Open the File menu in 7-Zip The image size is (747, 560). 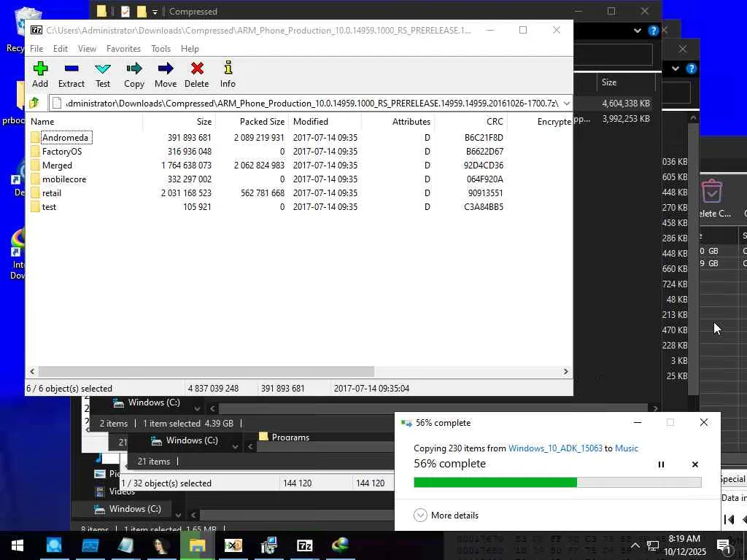click(36, 49)
